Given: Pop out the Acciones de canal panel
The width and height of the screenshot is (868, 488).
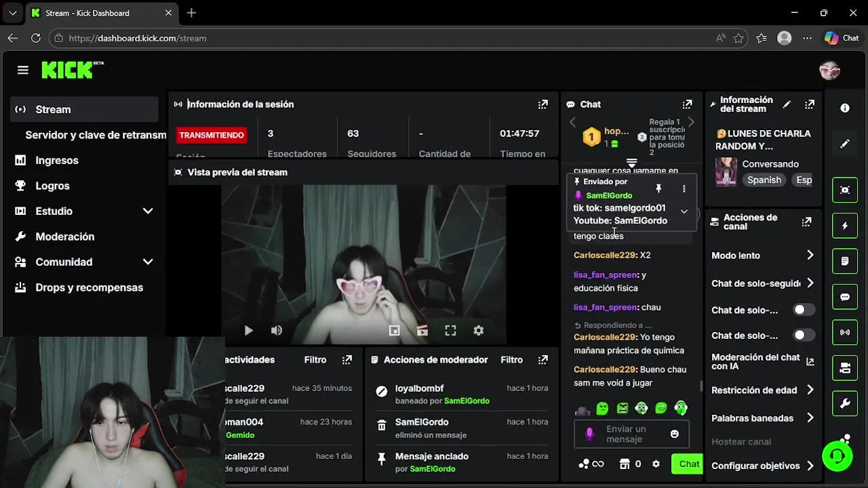Looking at the screenshot, I should point(807,222).
